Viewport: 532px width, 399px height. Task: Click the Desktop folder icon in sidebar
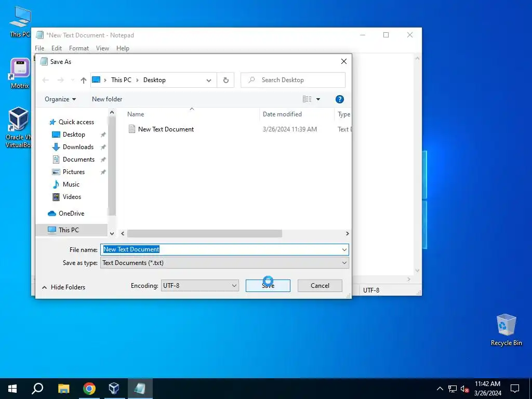pyautogui.click(x=56, y=135)
